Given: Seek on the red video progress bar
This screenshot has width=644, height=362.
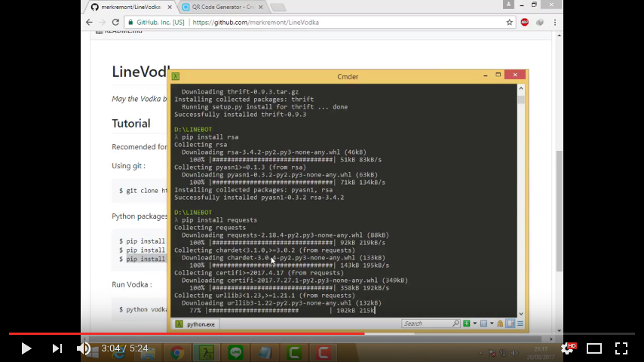Looking at the screenshot, I should (x=187, y=333).
